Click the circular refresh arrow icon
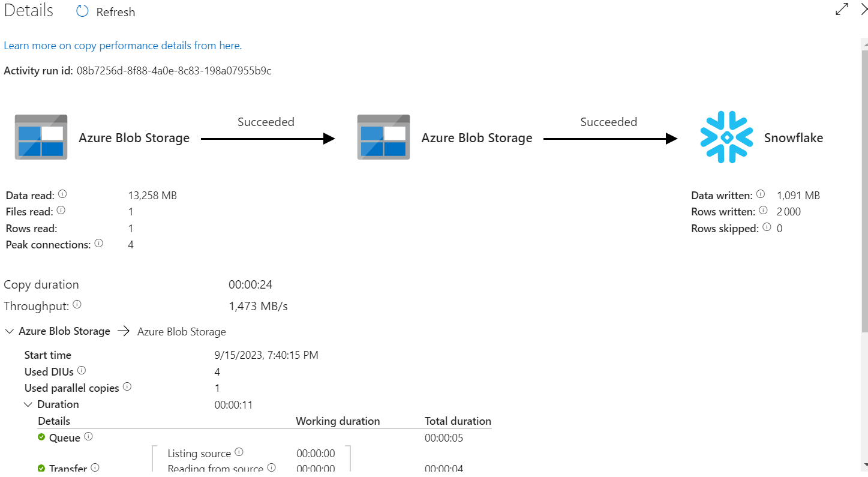The image size is (868, 477). pos(82,11)
